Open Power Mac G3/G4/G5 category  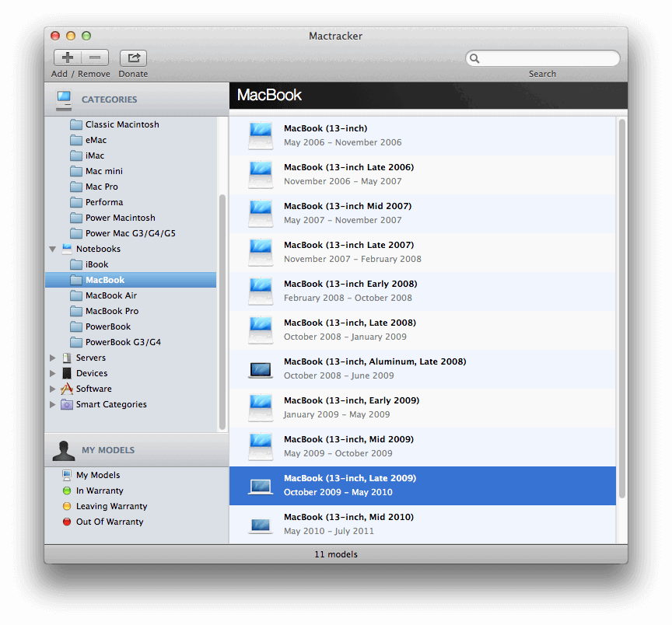[x=131, y=233]
